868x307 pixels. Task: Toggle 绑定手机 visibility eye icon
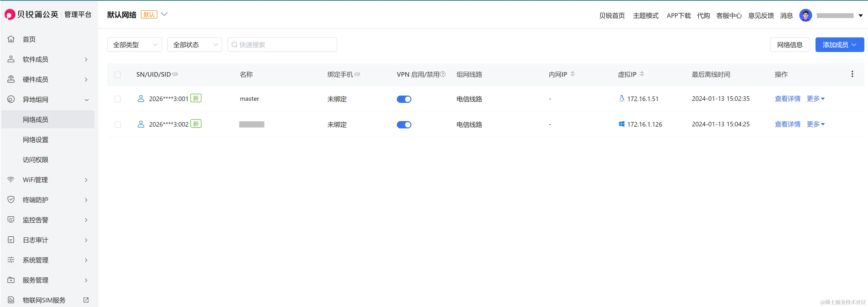click(x=357, y=74)
